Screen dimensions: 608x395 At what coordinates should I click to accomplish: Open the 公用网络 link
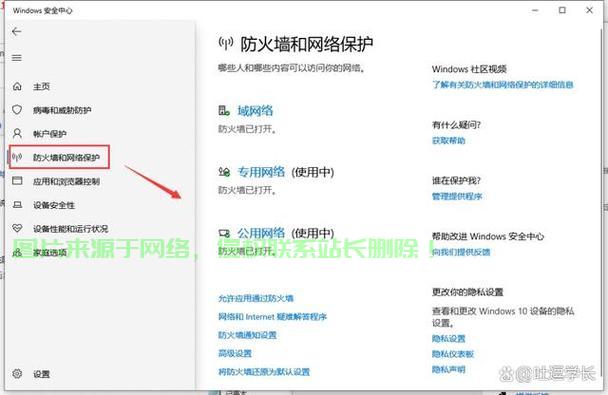click(x=261, y=233)
